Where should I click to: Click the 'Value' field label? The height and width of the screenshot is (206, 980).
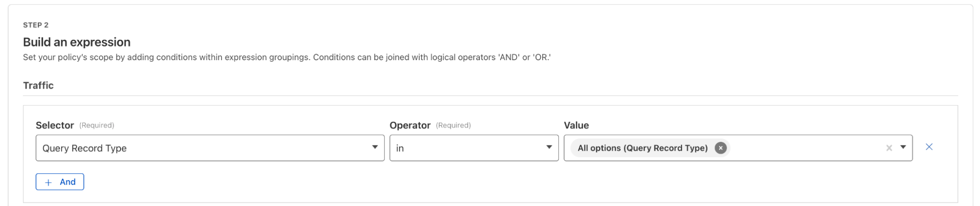(576, 125)
